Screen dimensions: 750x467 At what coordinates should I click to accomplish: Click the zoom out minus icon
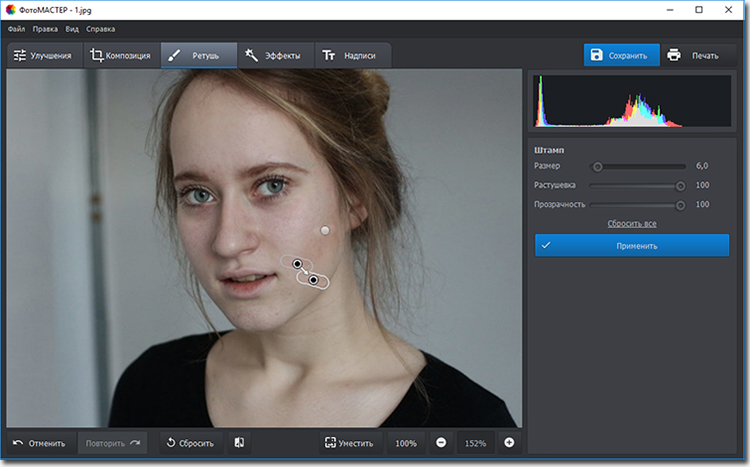point(441,443)
